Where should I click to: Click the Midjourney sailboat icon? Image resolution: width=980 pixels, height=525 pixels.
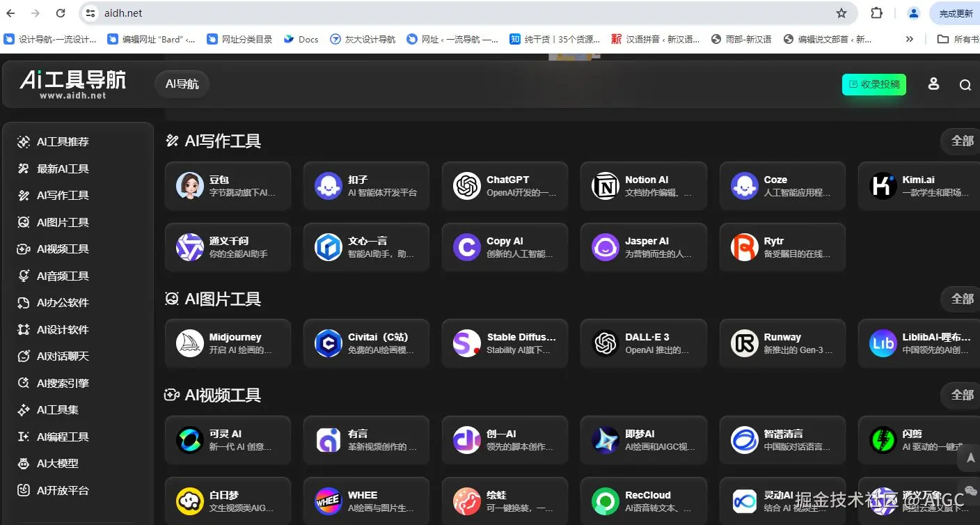pyautogui.click(x=189, y=343)
